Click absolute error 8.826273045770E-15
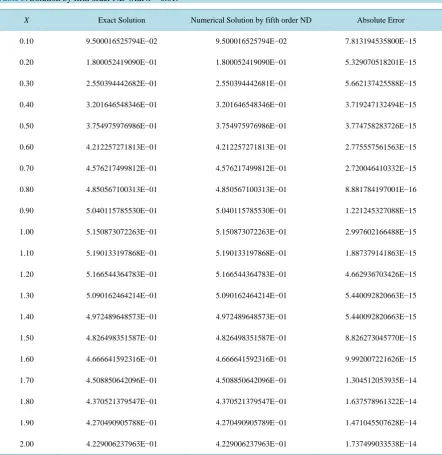 click(381, 338)
